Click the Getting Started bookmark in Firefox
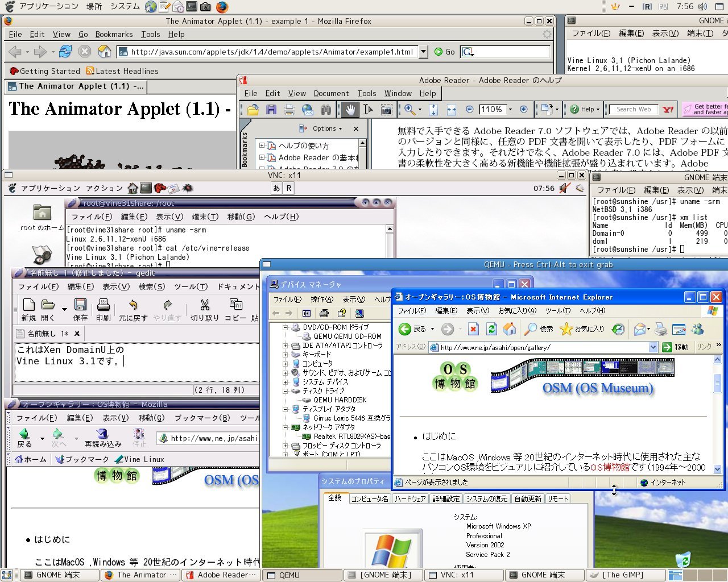The image size is (728, 582). click(x=45, y=71)
